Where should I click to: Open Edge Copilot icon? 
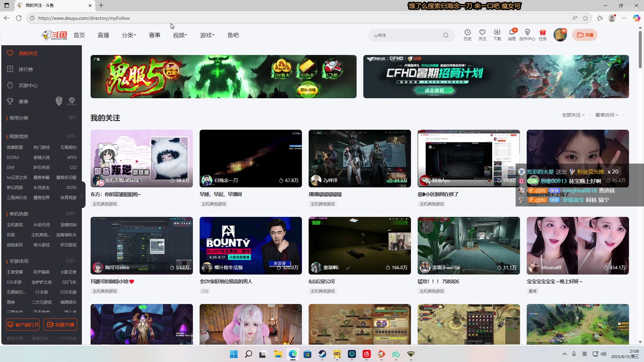636,18
